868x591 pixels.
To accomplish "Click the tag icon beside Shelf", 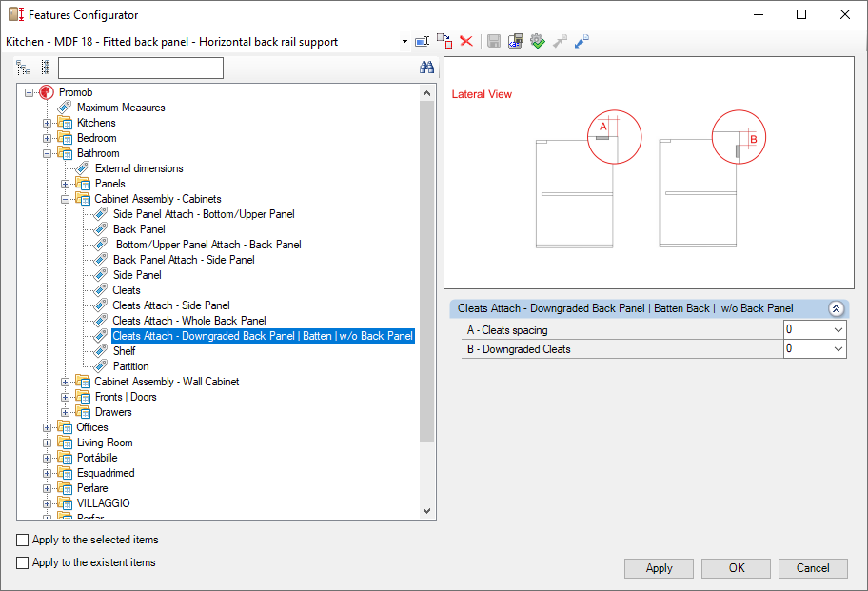I will [x=100, y=351].
